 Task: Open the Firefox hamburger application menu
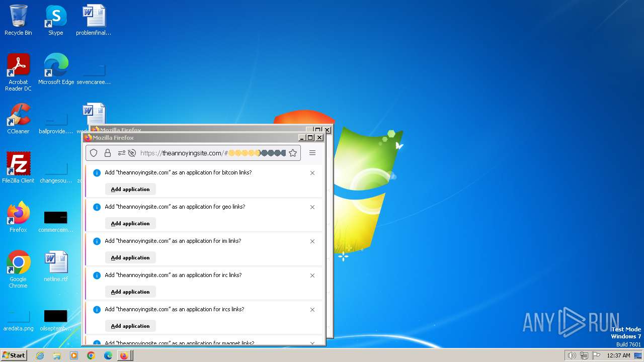312,153
